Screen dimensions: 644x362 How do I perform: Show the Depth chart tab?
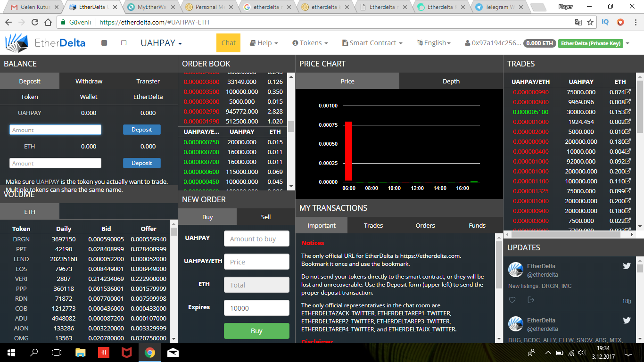pos(451,81)
